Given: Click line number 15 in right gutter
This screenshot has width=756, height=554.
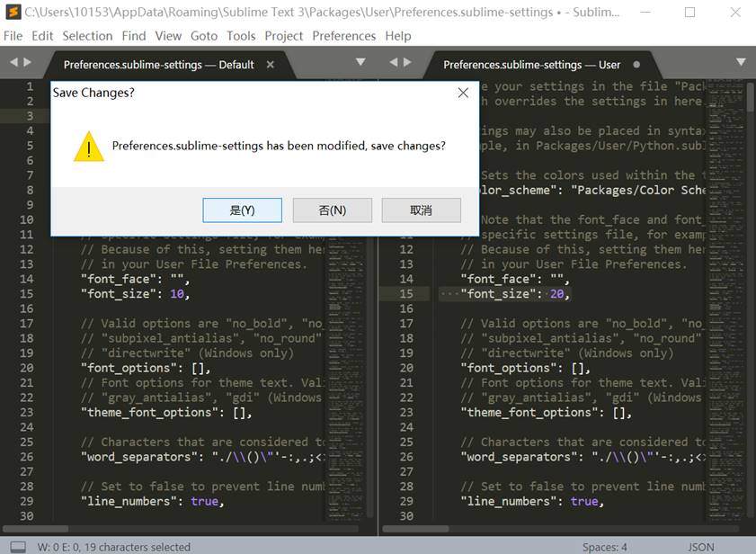Looking at the screenshot, I should click(x=406, y=293).
